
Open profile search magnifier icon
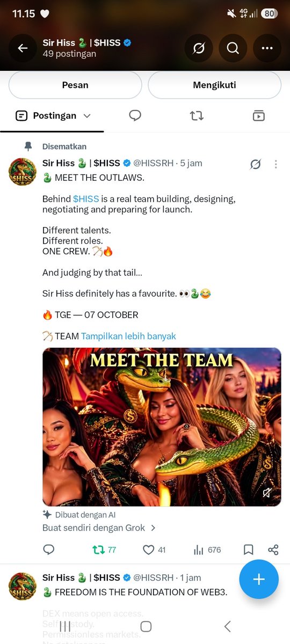pos(233,48)
